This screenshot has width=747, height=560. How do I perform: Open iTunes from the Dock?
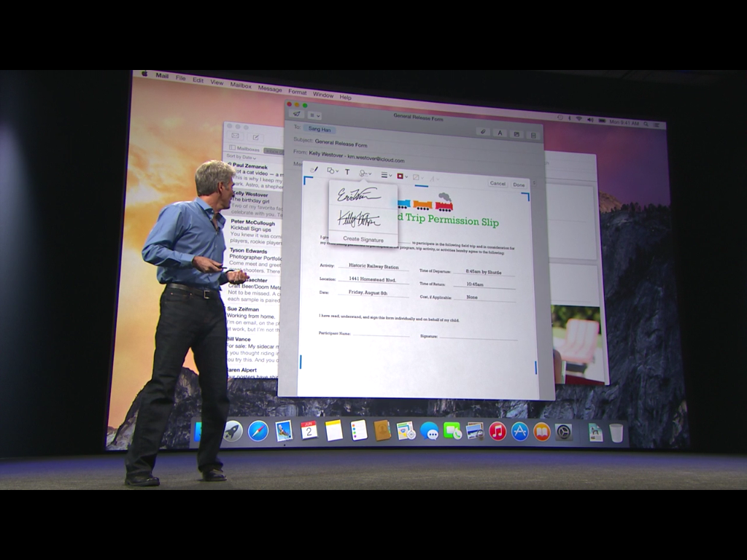(498, 432)
